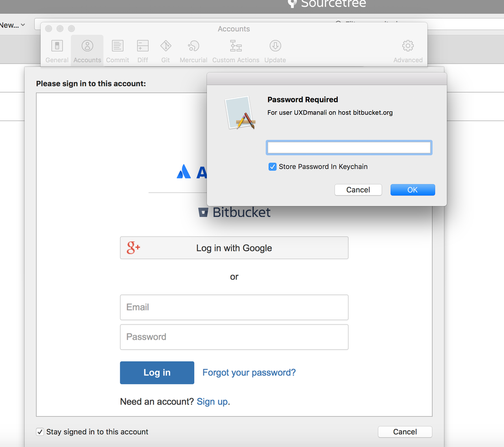
Task: Open the General preferences tab
Action: coord(57,51)
